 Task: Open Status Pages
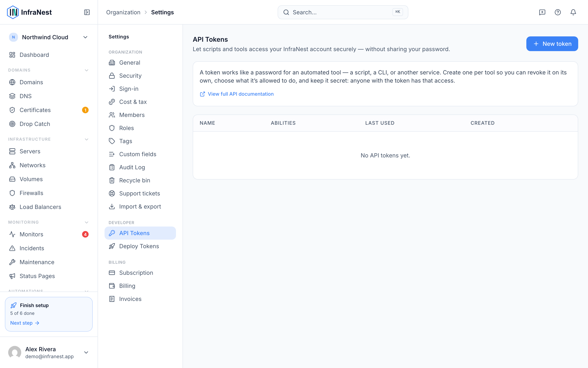tap(49, 276)
